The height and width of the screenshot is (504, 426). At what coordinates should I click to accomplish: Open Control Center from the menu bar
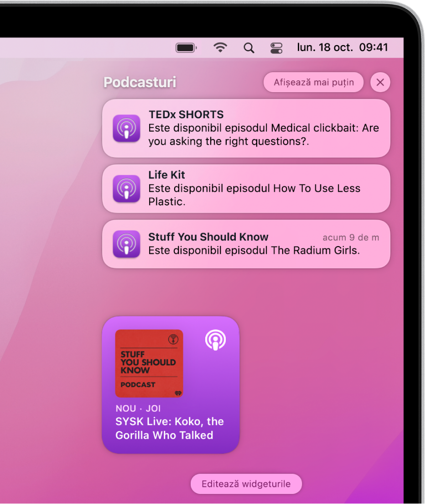tap(276, 47)
